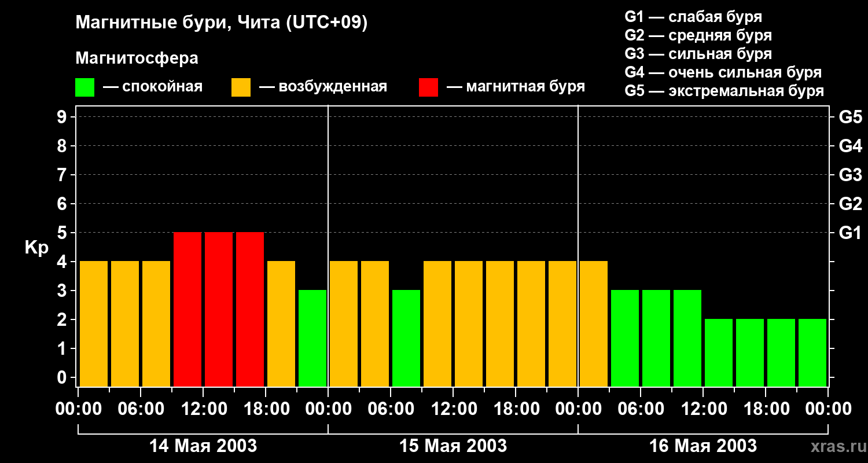Click the 'G5' label on the right axis
Viewport: 868px width, 463px height.
coord(850,117)
